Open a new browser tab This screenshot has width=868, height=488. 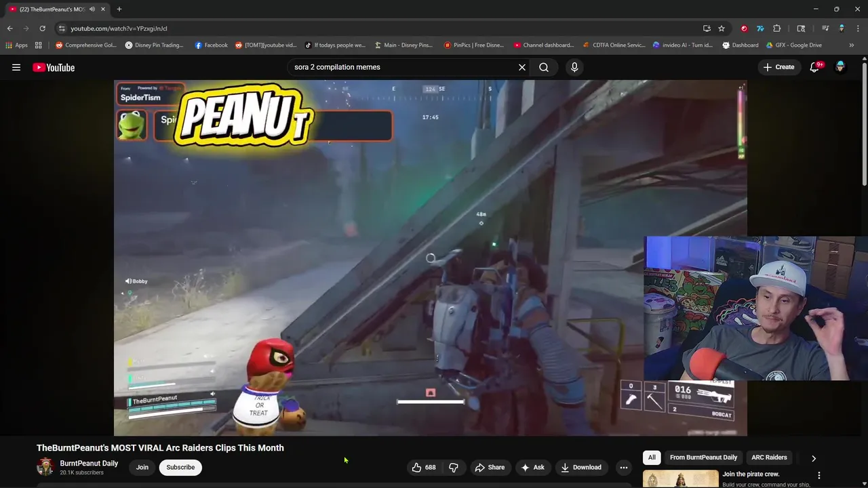[119, 9]
